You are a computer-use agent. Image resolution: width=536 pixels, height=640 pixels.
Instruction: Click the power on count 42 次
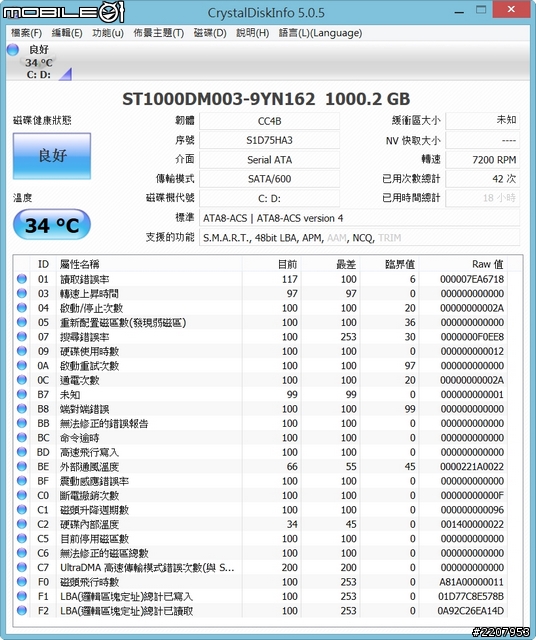click(483, 179)
